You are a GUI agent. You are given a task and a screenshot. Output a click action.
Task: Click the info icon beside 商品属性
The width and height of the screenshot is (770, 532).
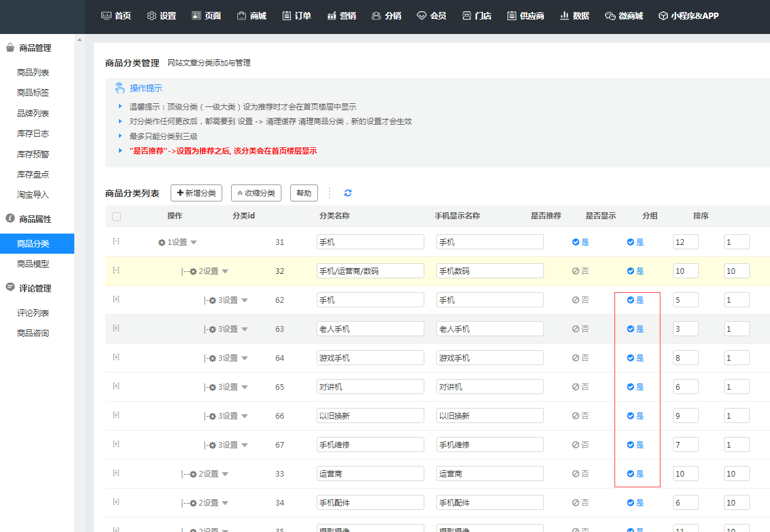tap(10, 218)
